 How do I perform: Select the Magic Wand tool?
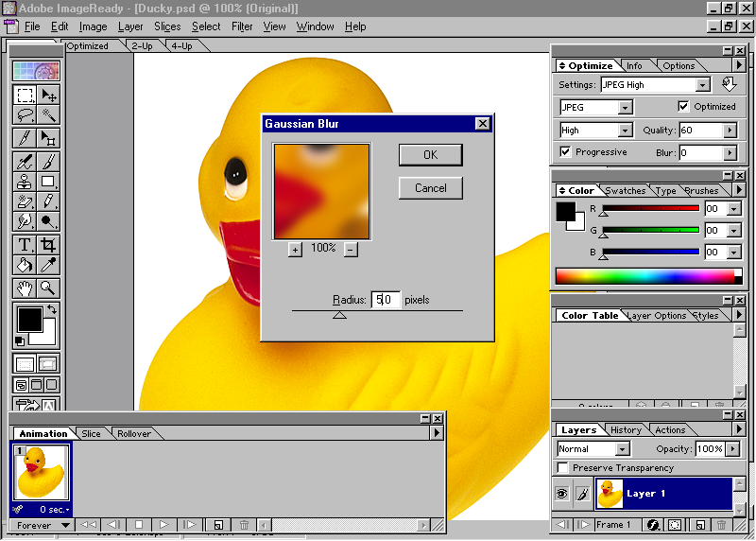pyautogui.click(x=48, y=114)
